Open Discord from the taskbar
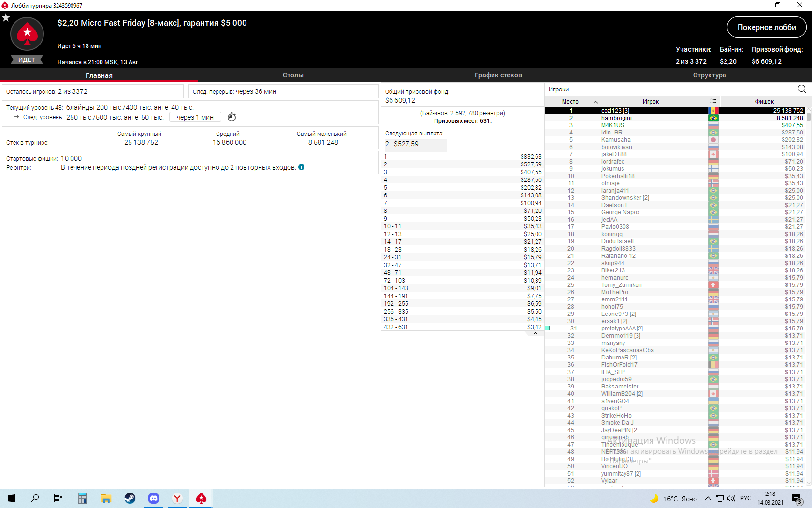This screenshot has width=812, height=508. [154, 498]
